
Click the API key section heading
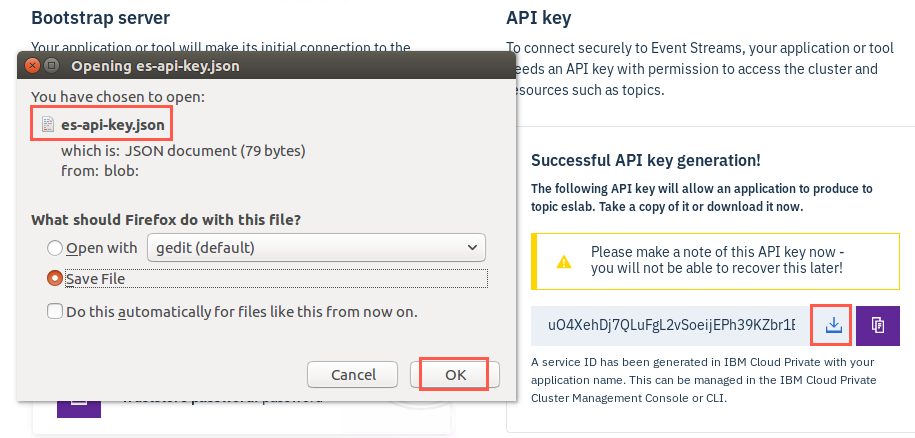point(539,18)
